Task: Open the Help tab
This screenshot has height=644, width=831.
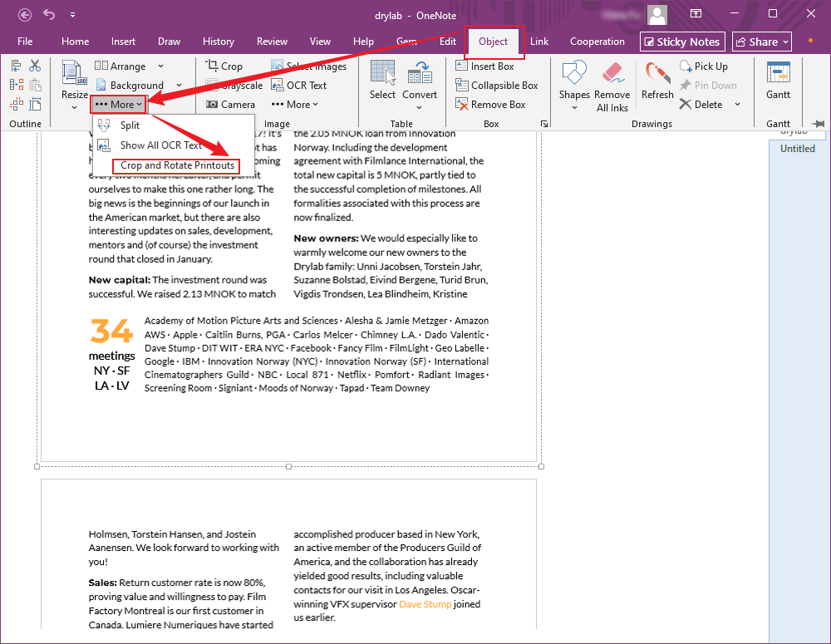Action: (x=363, y=42)
